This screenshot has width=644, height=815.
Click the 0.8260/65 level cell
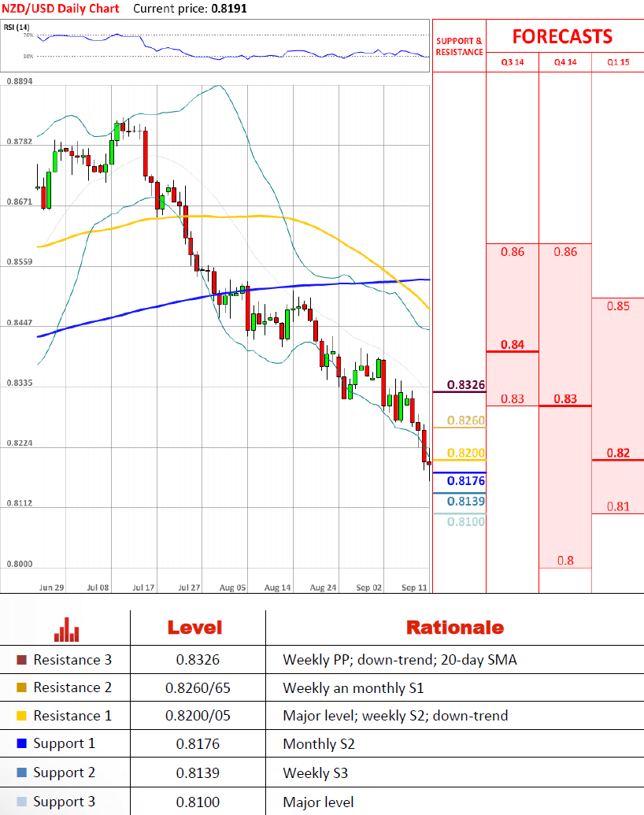coord(198,688)
